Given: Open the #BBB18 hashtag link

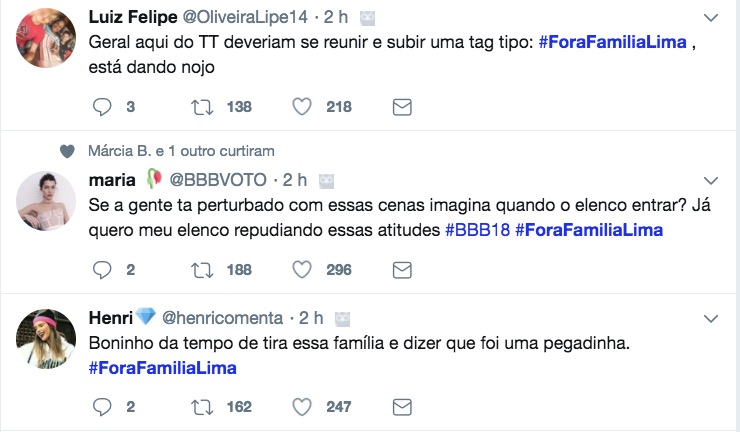Looking at the screenshot, I should coord(476,230).
